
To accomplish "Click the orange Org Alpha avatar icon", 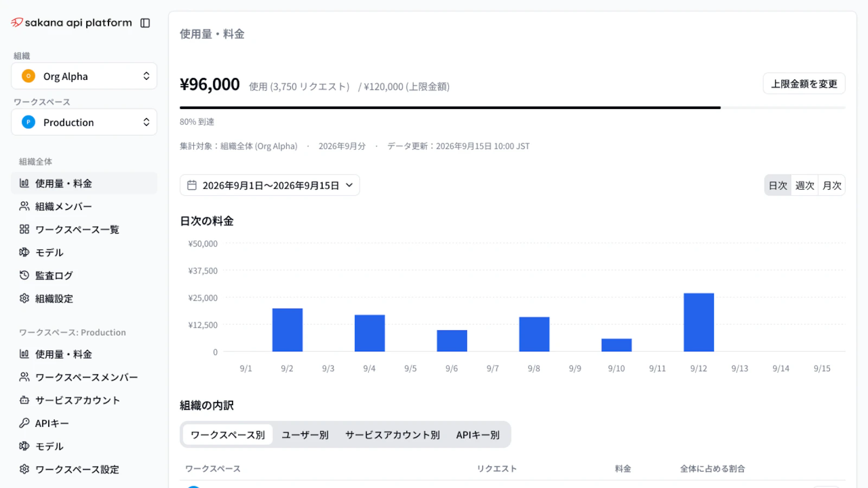I will (x=28, y=76).
